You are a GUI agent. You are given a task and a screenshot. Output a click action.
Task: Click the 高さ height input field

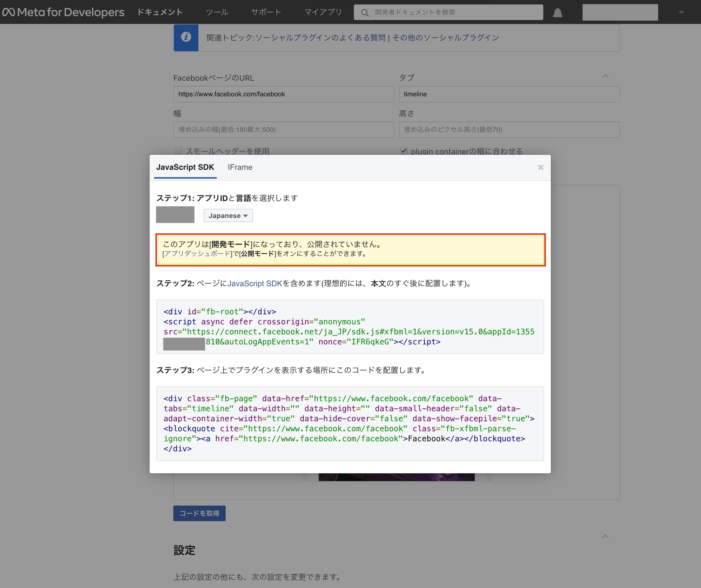click(x=509, y=130)
